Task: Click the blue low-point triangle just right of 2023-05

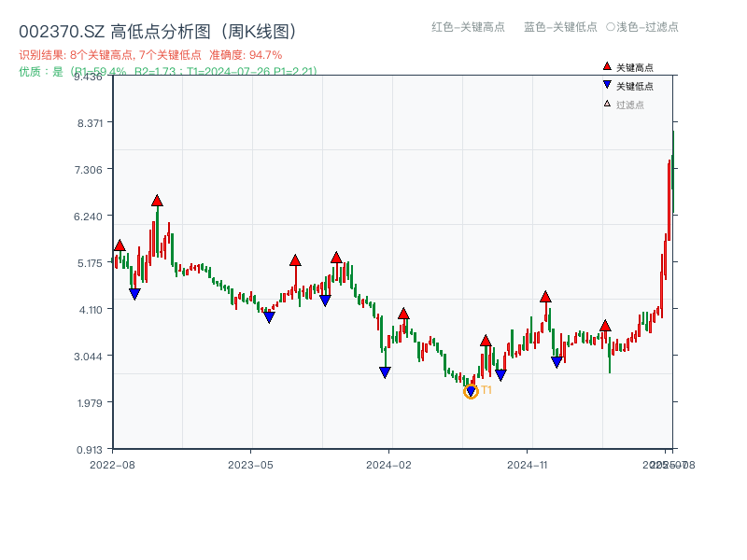Action: 269,317
